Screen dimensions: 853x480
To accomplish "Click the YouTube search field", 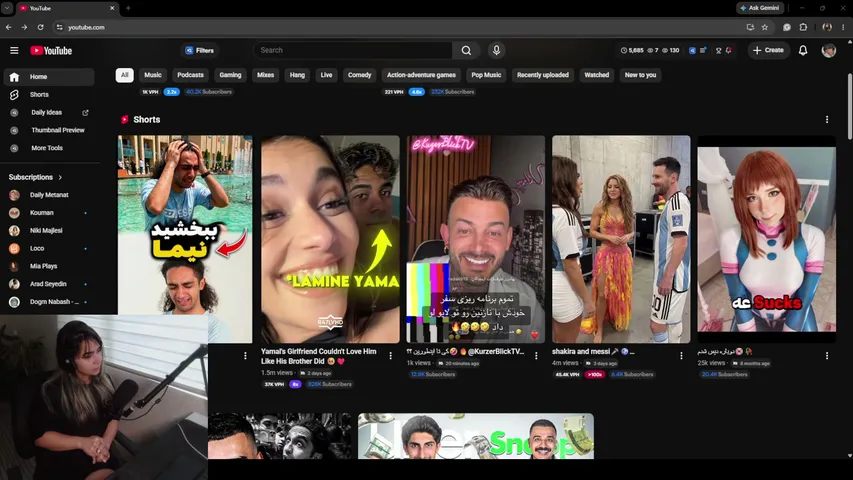I will 353,50.
